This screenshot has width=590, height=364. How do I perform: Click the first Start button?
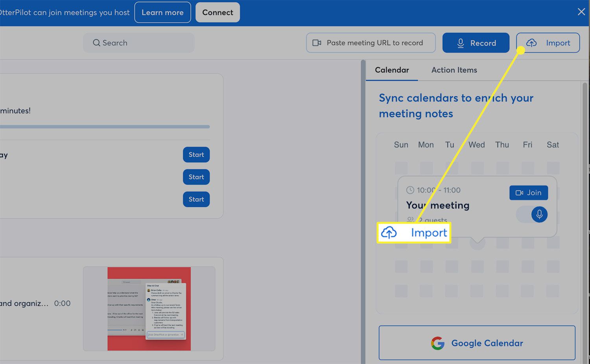(196, 155)
